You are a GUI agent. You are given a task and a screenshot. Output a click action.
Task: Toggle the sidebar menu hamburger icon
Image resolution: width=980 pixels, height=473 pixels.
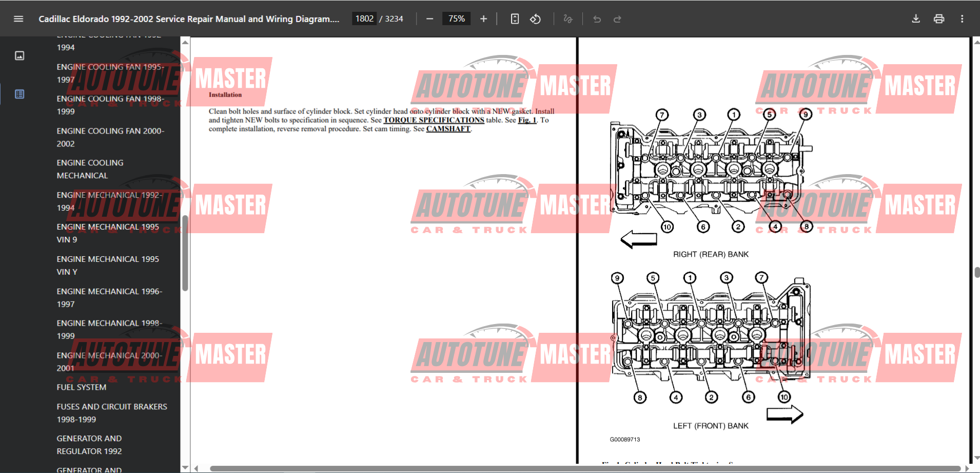[18, 19]
